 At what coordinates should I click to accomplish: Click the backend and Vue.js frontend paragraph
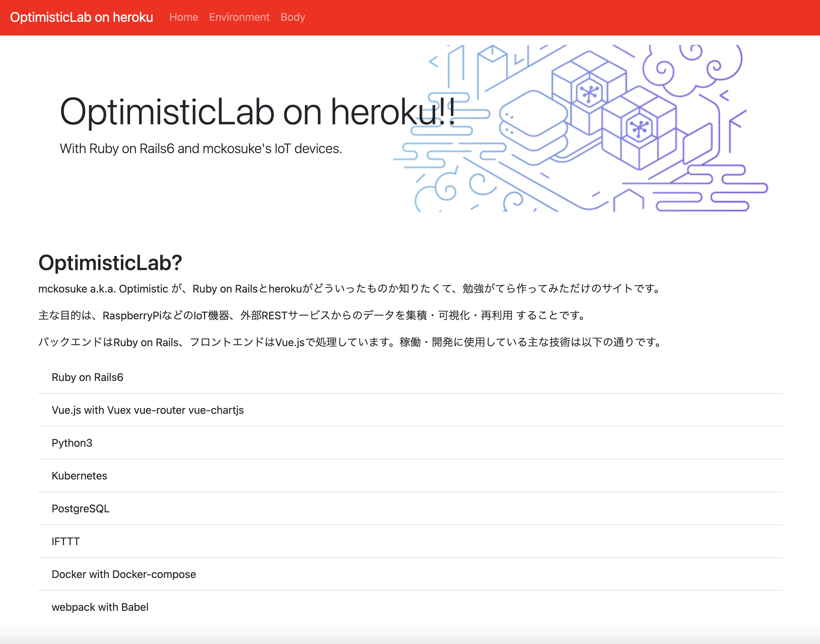click(349, 342)
